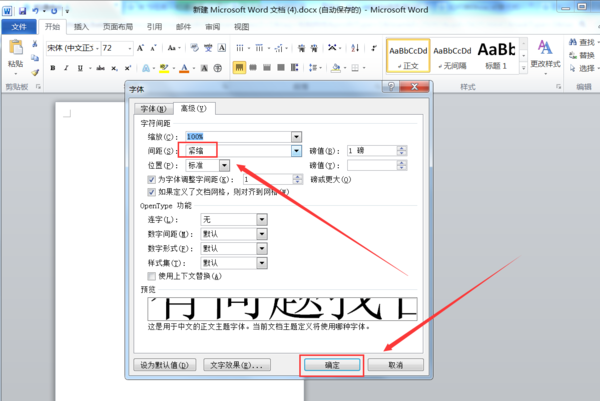This screenshot has width=600, height=401.
Task: Open the 文件 File tab
Action: [19, 27]
